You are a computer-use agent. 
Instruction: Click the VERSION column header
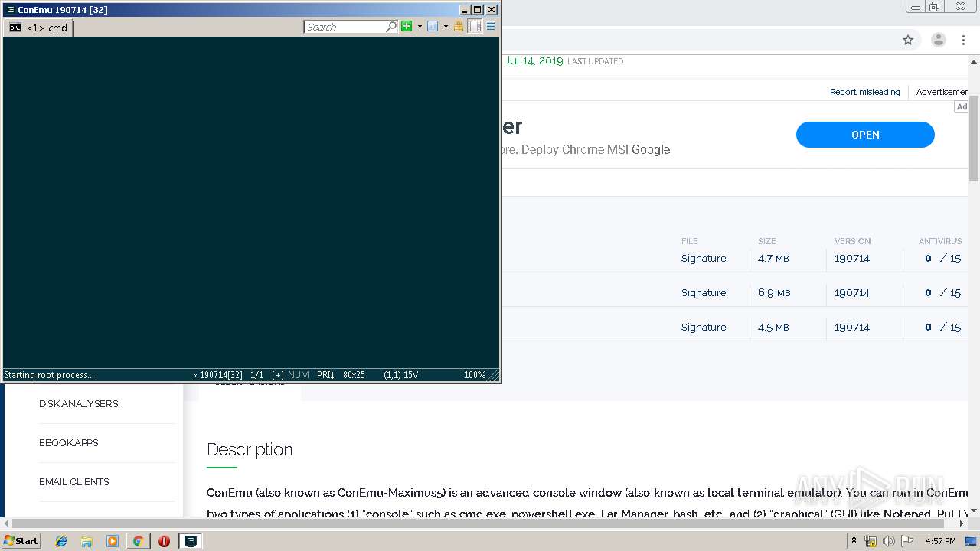pyautogui.click(x=852, y=241)
